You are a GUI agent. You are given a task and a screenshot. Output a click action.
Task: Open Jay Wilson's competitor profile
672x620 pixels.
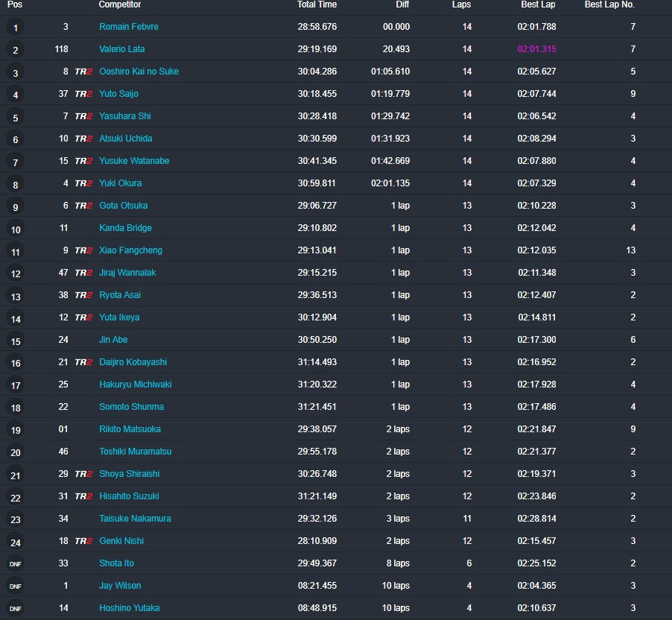pyautogui.click(x=120, y=586)
